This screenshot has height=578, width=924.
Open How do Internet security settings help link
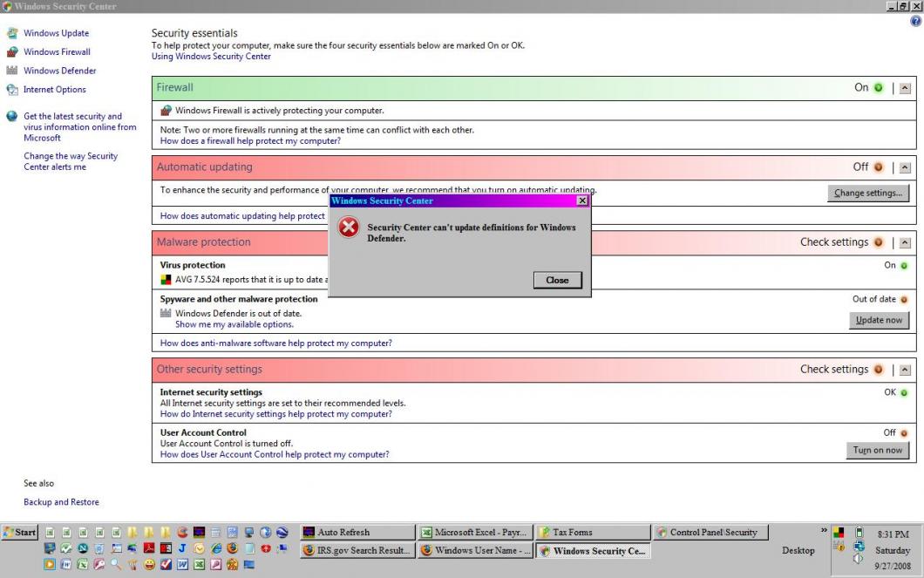pyautogui.click(x=275, y=414)
